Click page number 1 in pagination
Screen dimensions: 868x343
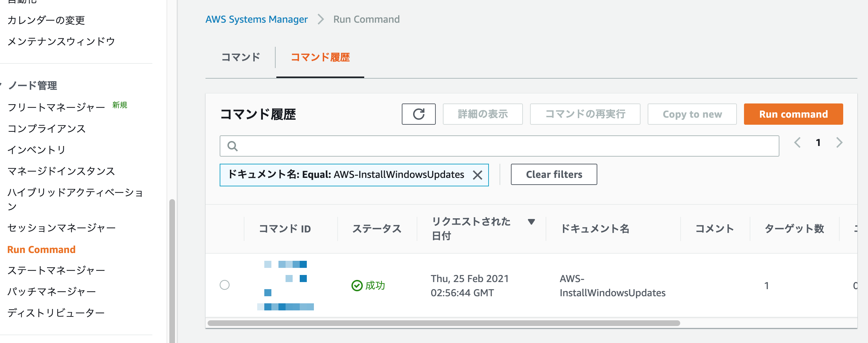[x=818, y=142]
